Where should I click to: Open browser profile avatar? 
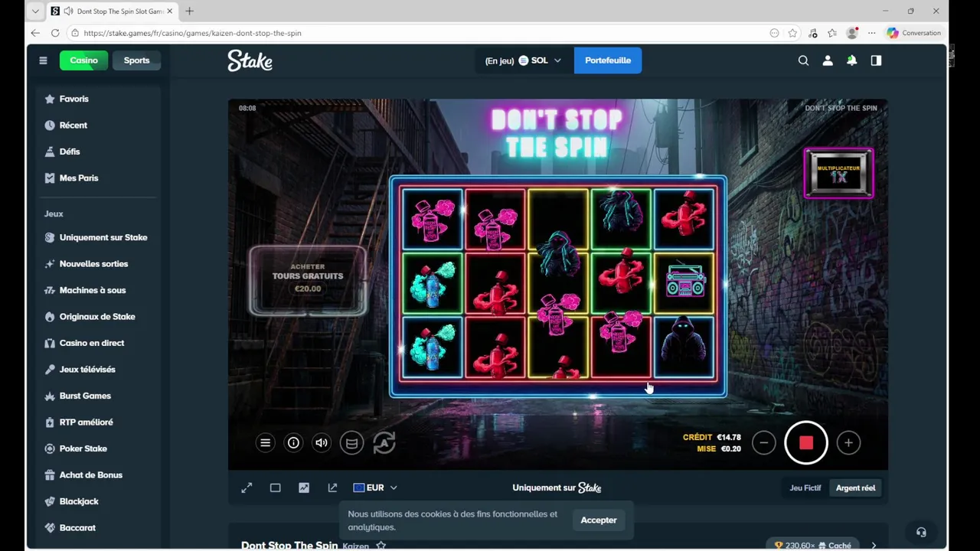click(852, 33)
